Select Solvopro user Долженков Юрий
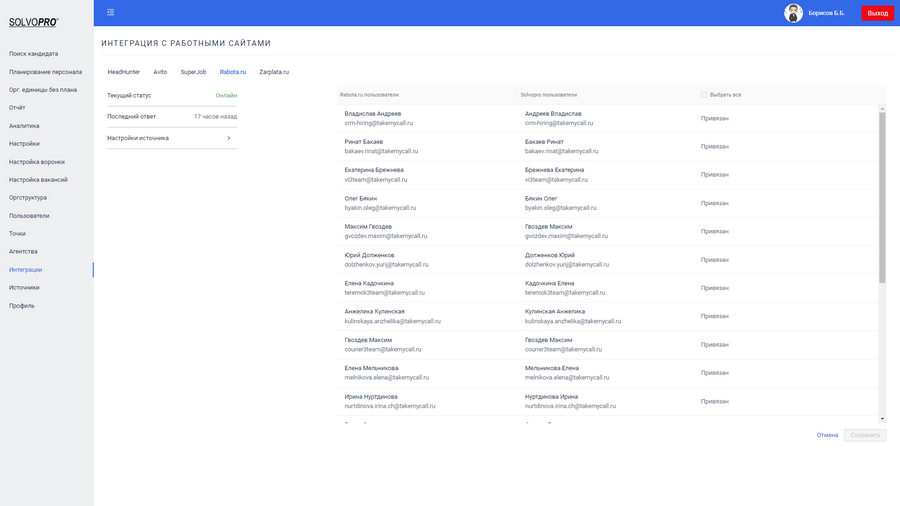The height and width of the screenshot is (506, 900). 549,255
